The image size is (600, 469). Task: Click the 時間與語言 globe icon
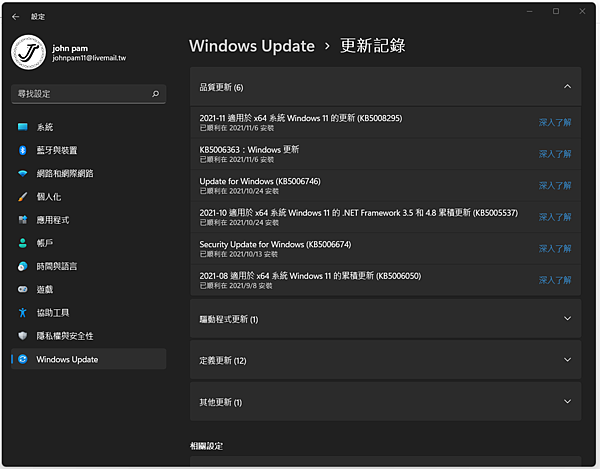pyautogui.click(x=23, y=266)
